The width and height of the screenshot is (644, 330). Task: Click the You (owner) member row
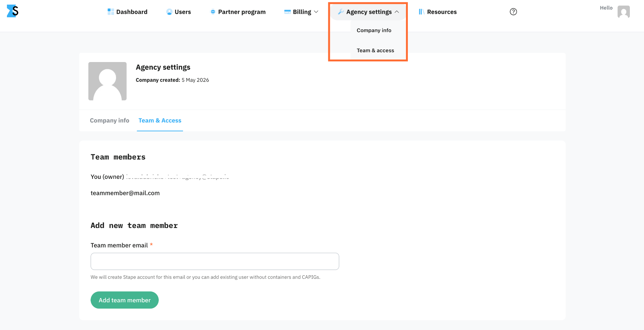160,177
